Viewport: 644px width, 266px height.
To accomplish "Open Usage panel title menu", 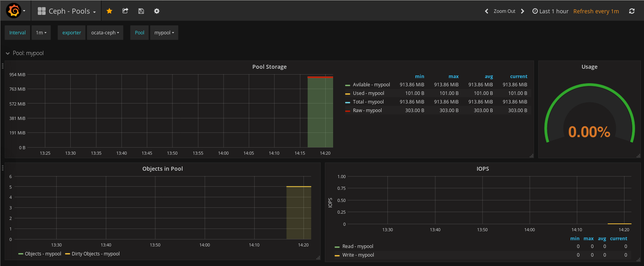I will 589,67.
